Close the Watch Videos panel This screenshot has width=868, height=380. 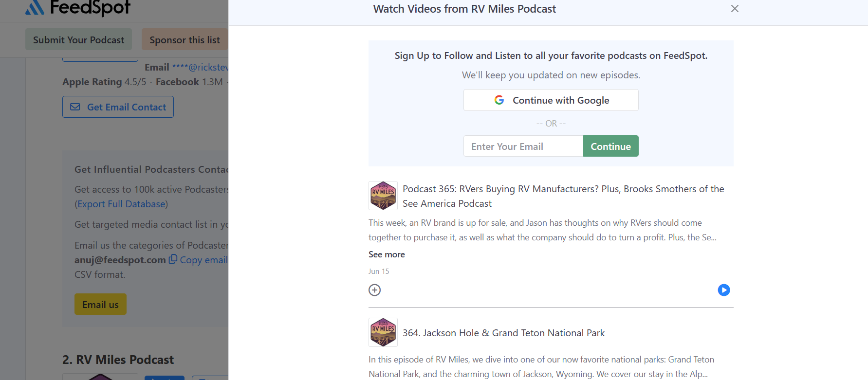tap(735, 9)
